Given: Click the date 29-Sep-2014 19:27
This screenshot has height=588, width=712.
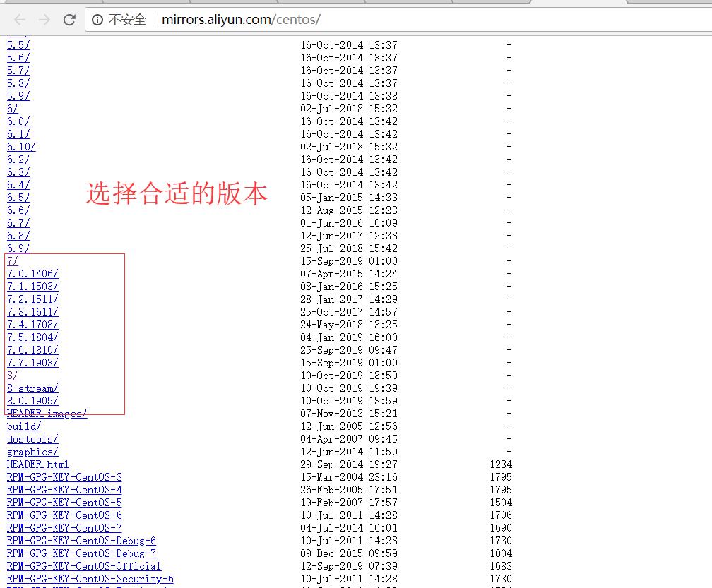Looking at the screenshot, I should tap(349, 464).
